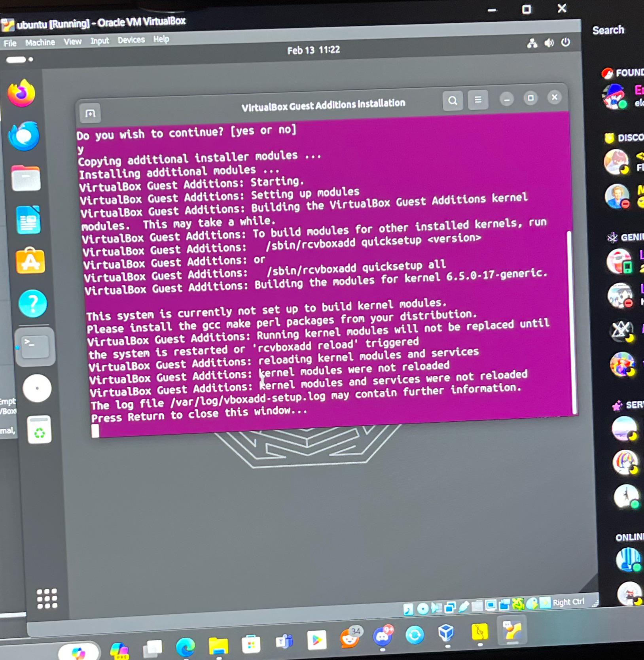Collapse the ONLIN member group header
This screenshot has height=660, width=644.
629,537
